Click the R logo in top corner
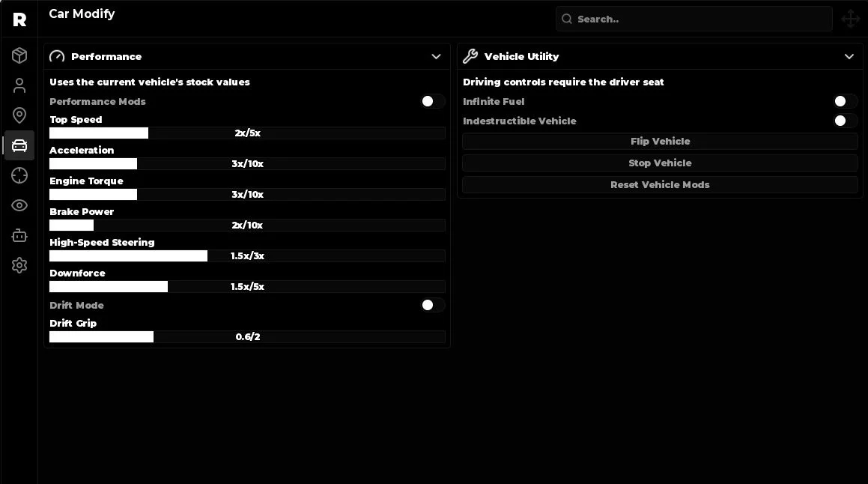The width and height of the screenshot is (868, 484). click(x=19, y=20)
